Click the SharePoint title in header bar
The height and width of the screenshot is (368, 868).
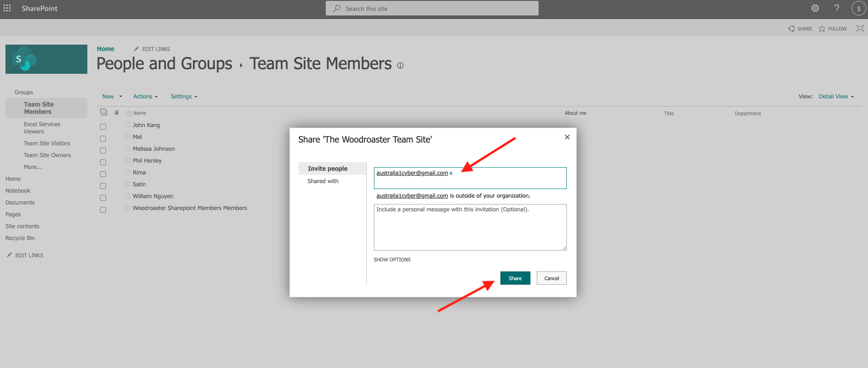click(40, 8)
